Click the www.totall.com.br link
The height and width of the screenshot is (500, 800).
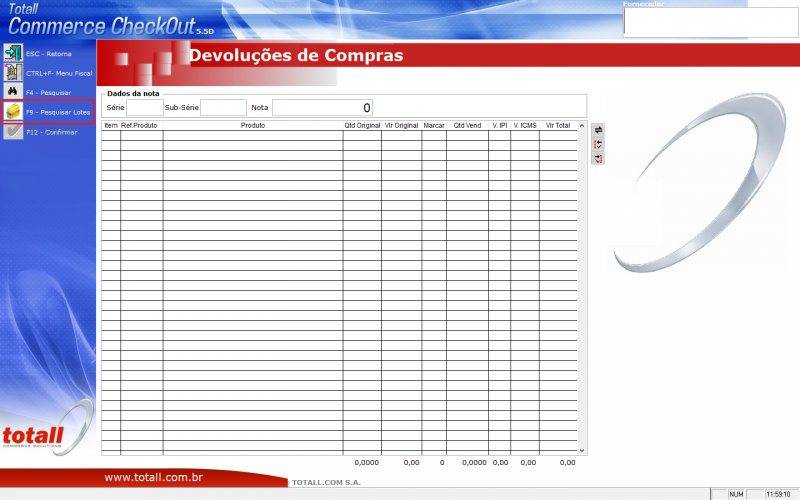154,478
